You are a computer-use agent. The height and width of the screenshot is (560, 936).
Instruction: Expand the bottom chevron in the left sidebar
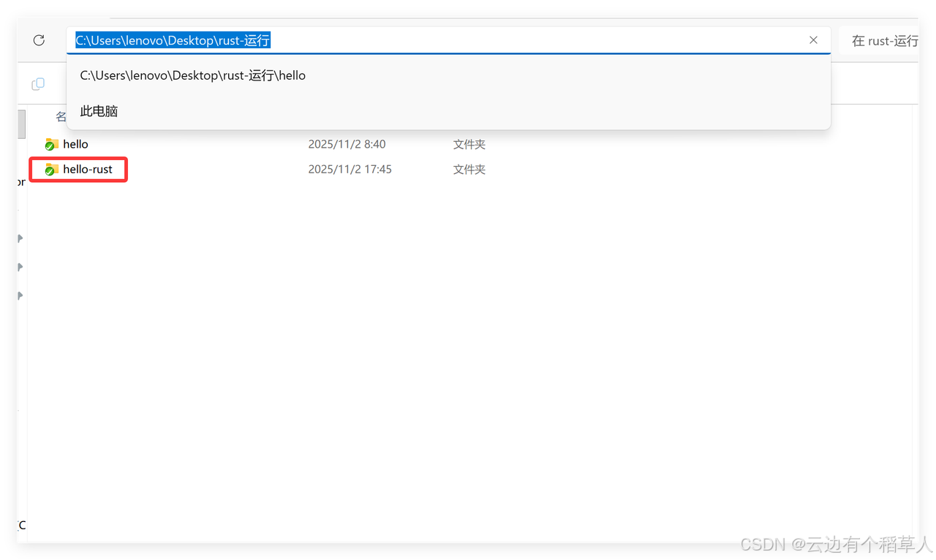(18, 295)
